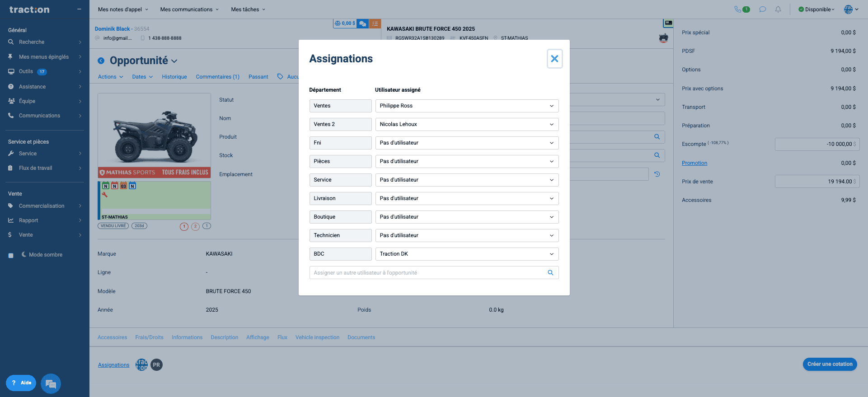The width and height of the screenshot is (868, 397).
Task: Click the Prix de vente input field
Action: pyautogui.click(x=817, y=182)
